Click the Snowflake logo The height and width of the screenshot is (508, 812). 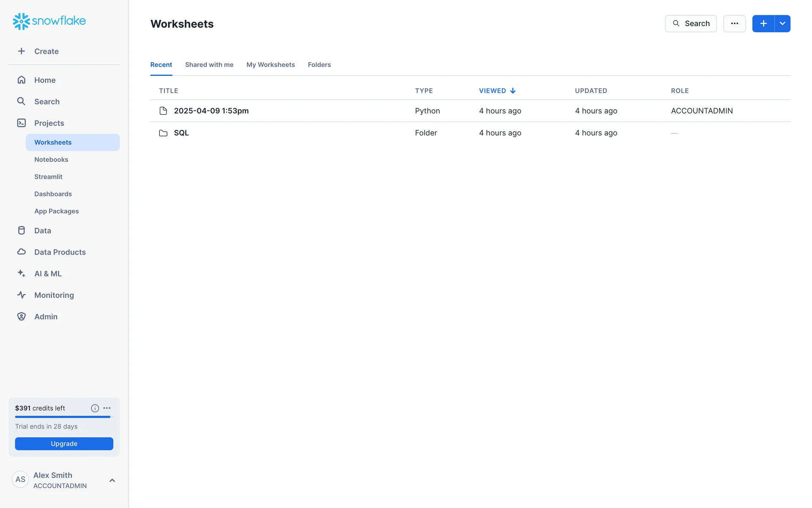coord(49,21)
